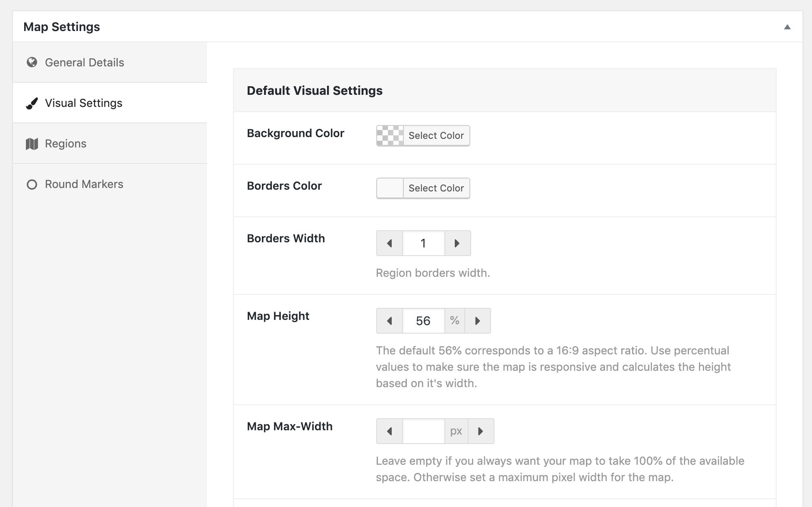812x507 pixels.
Task: Click the Borders Color swatch preview
Action: click(390, 188)
